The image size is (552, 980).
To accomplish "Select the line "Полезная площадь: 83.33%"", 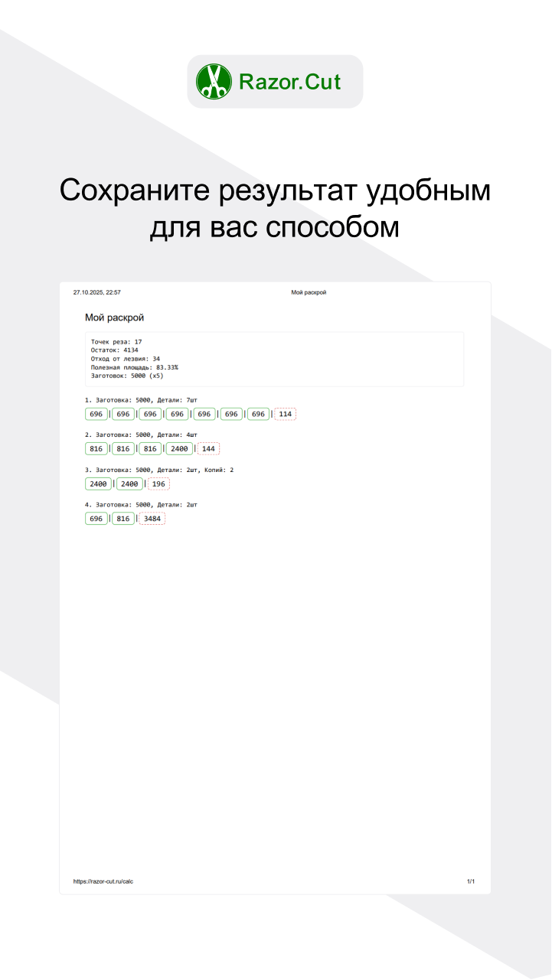I will tap(135, 367).
